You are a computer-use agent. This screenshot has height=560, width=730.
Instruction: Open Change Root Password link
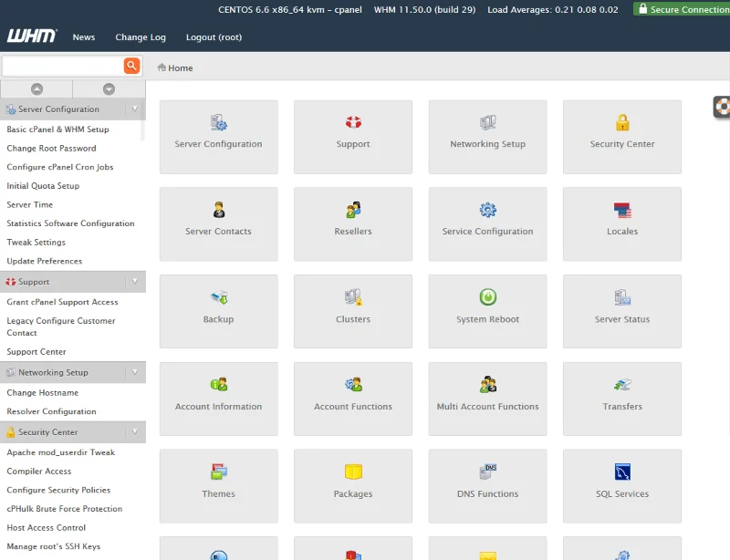point(51,148)
